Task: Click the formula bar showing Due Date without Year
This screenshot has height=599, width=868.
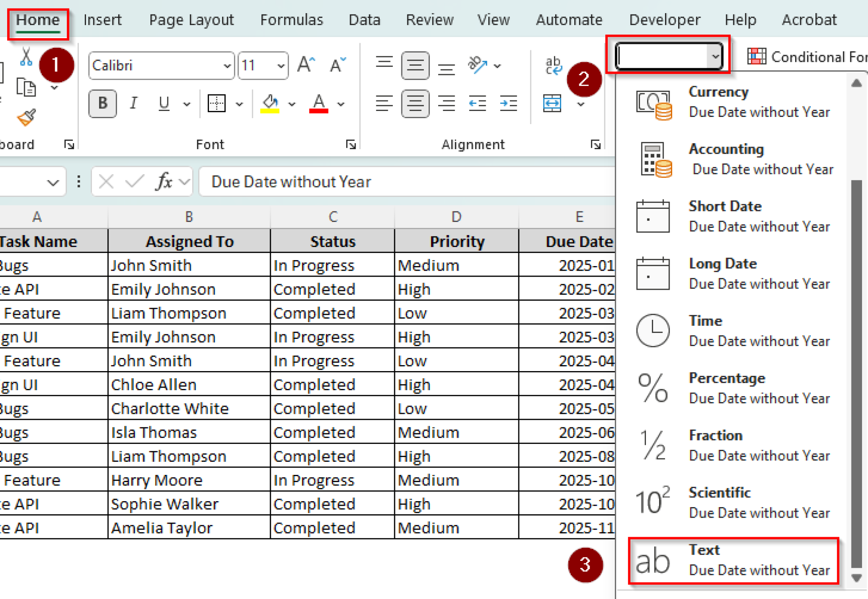Action: 381,182
